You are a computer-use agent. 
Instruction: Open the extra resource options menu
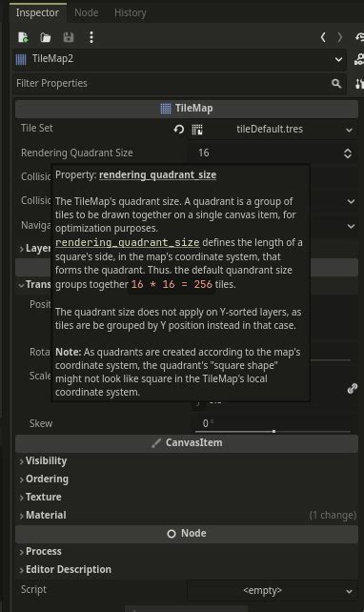pos(91,37)
